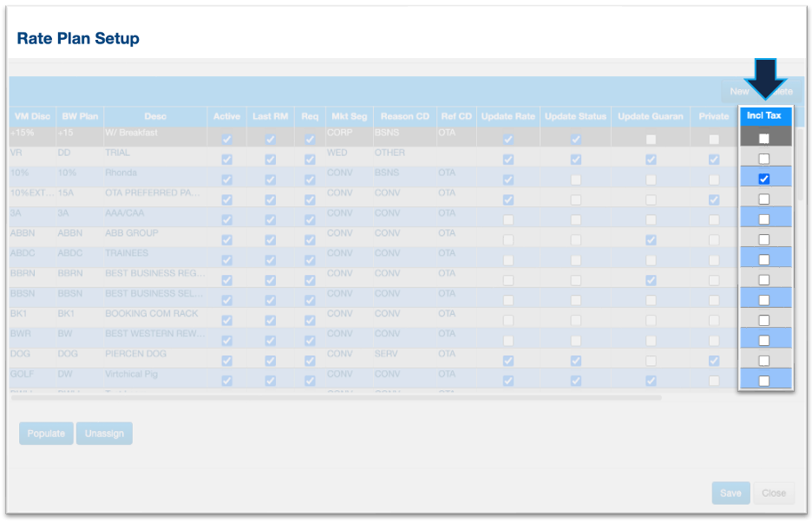Tick Incl Tax for the AAA/CAA row
The height and width of the screenshot is (522, 812).
(763, 219)
